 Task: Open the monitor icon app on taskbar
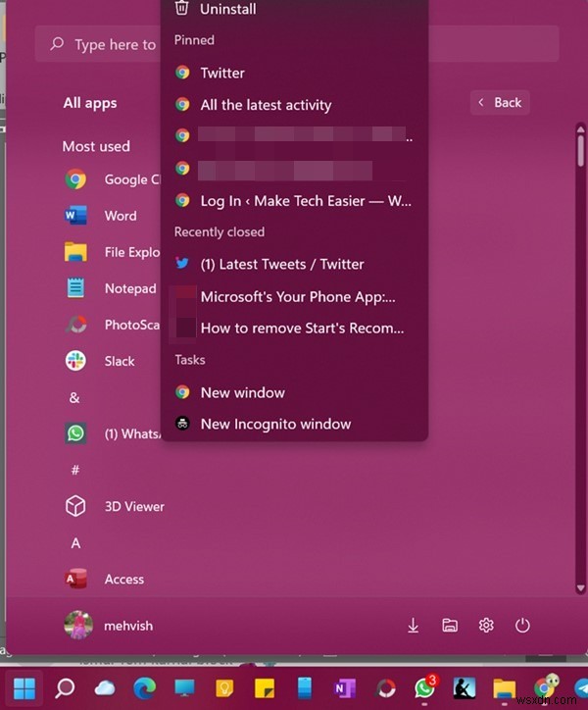[184, 688]
